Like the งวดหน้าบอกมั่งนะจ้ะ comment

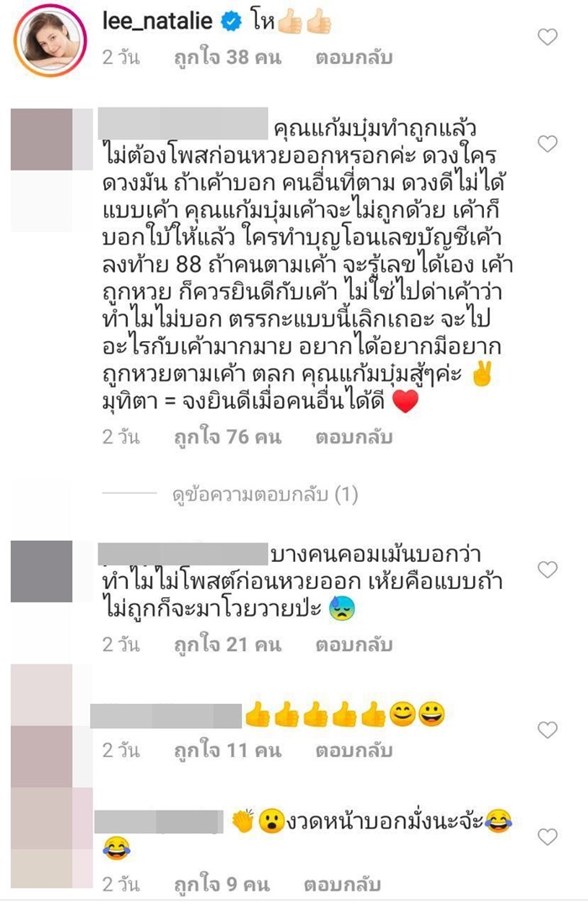547,837
